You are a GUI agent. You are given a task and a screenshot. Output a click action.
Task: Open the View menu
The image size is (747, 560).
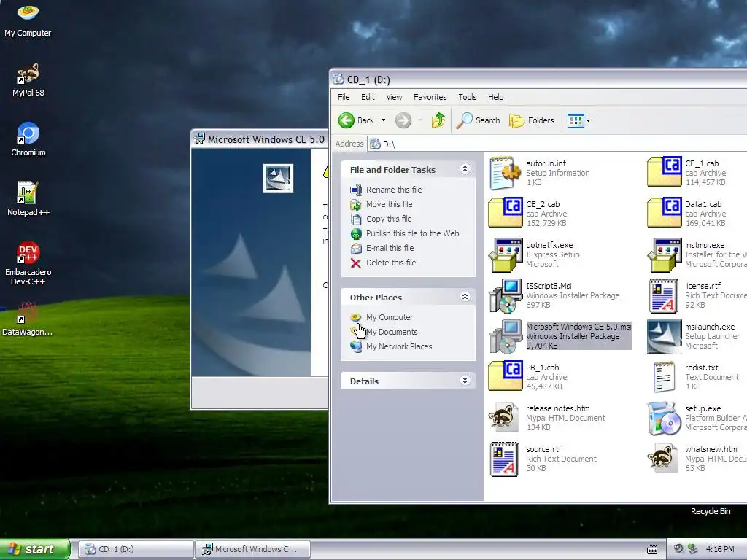(x=394, y=97)
